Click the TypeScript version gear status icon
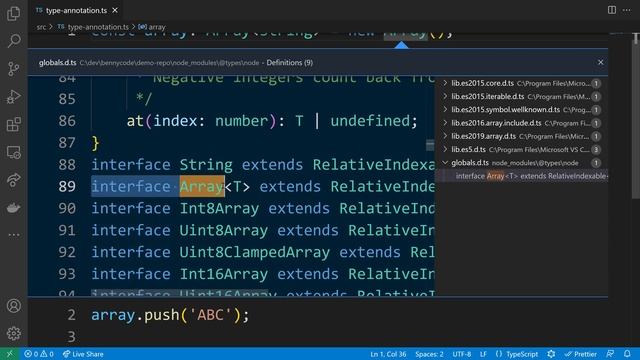Viewport: 640px width, 360px height. (551, 354)
